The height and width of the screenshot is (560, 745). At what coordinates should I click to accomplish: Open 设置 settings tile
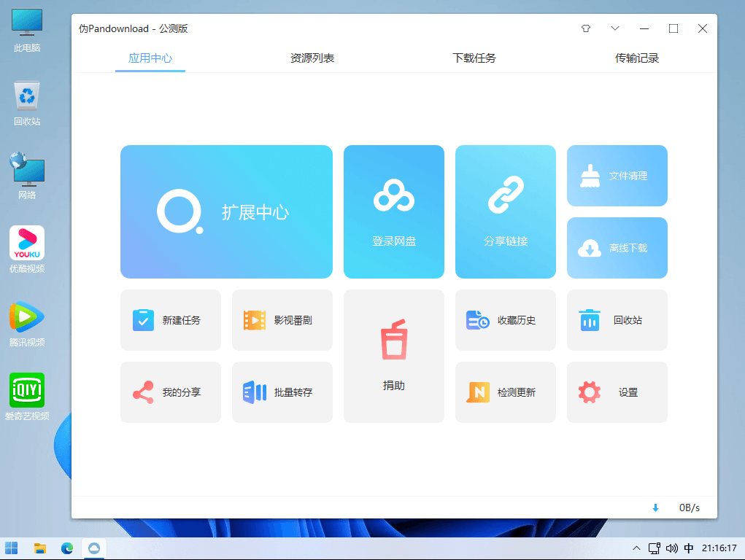coord(617,392)
